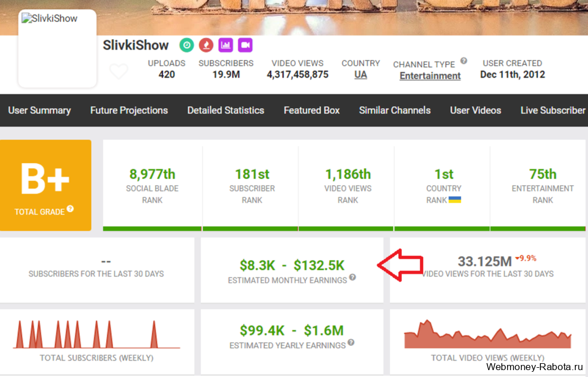The height and width of the screenshot is (377, 588).
Task: Favorite the channel with the heart icon
Action: 119,71
